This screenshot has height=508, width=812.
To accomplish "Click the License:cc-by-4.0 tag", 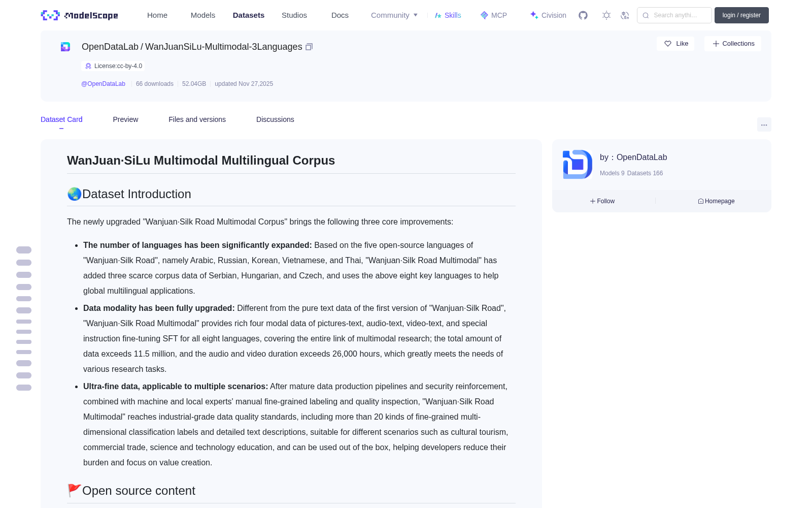I will (x=113, y=66).
